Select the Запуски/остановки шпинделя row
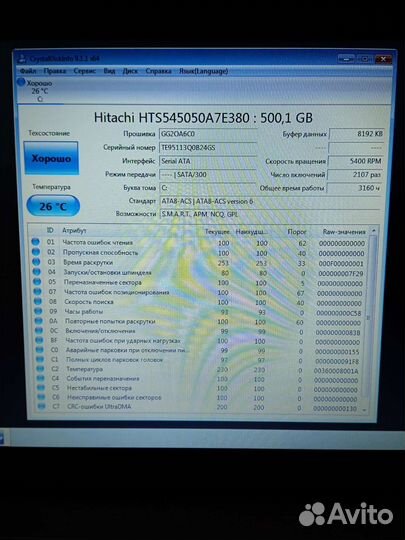Viewport: 405px width, 540px height. coord(199,272)
